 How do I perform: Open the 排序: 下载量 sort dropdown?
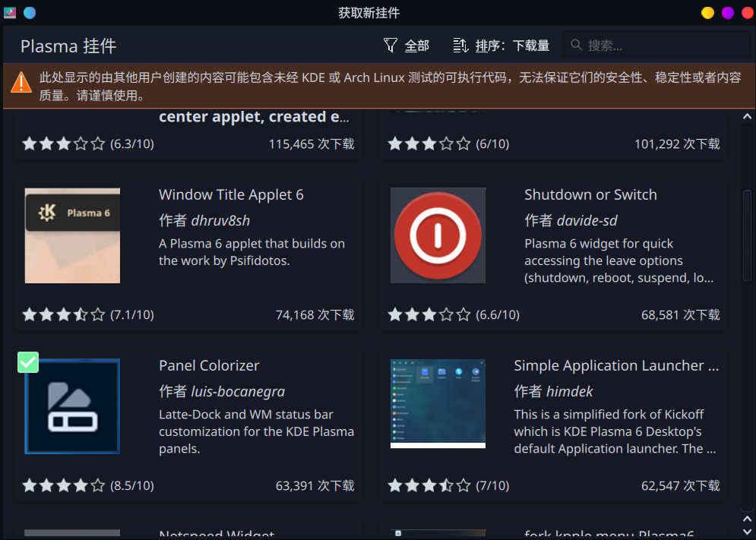pos(501,46)
